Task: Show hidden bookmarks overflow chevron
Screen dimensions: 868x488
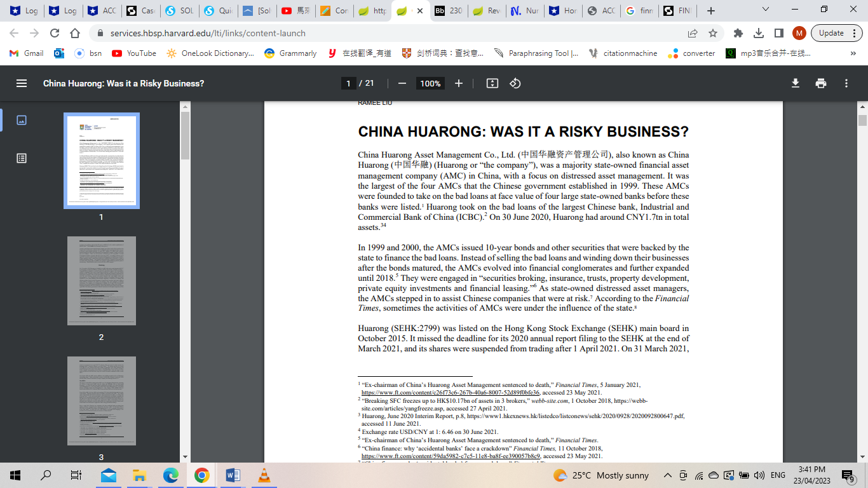Action: pos(853,53)
